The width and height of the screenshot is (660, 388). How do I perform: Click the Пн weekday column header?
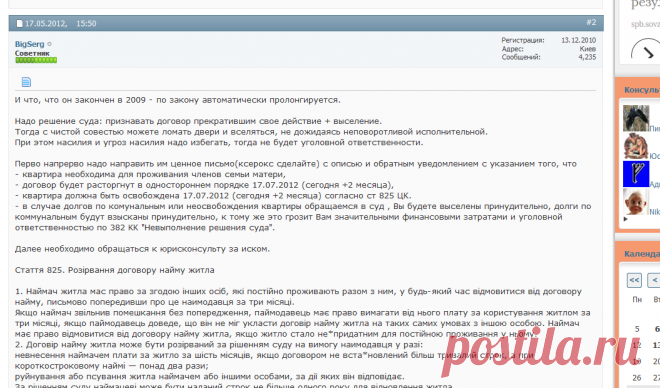point(637,300)
